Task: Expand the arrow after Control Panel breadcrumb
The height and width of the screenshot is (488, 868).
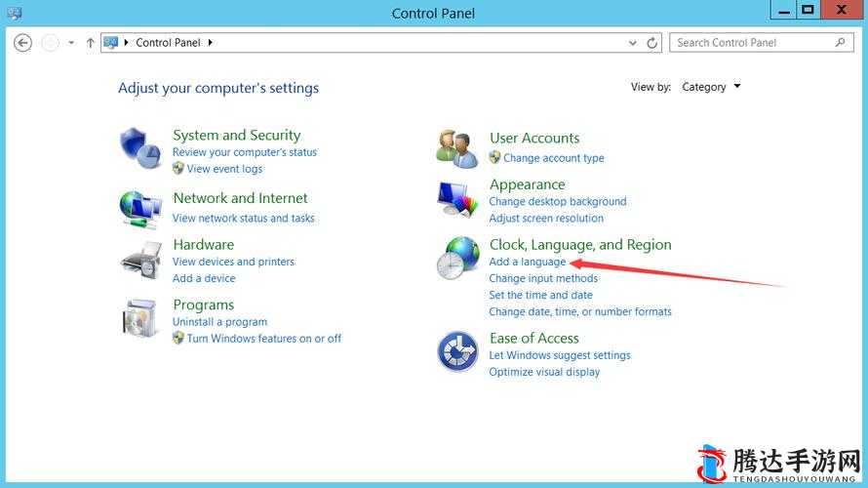Action: click(211, 43)
